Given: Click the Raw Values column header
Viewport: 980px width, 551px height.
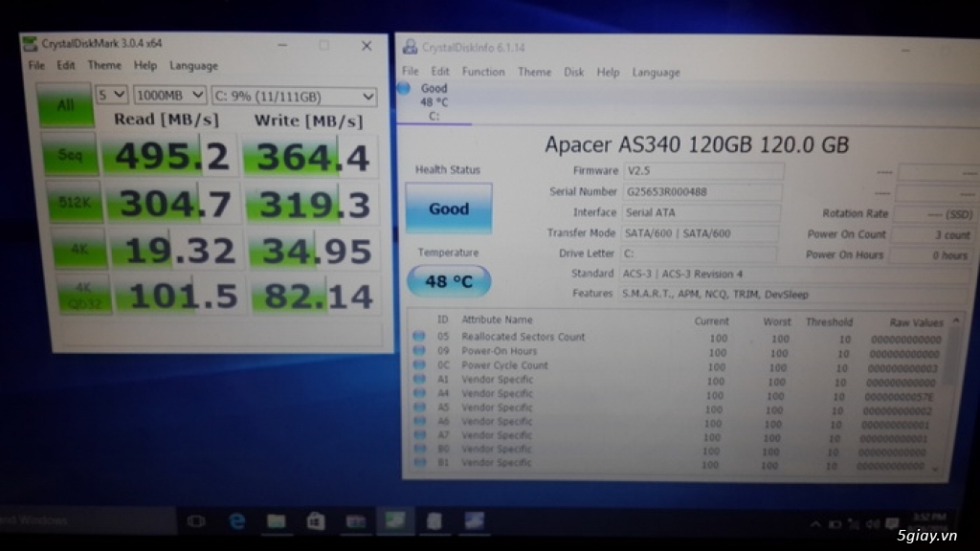Looking at the screenshot, I should (916, 322).
